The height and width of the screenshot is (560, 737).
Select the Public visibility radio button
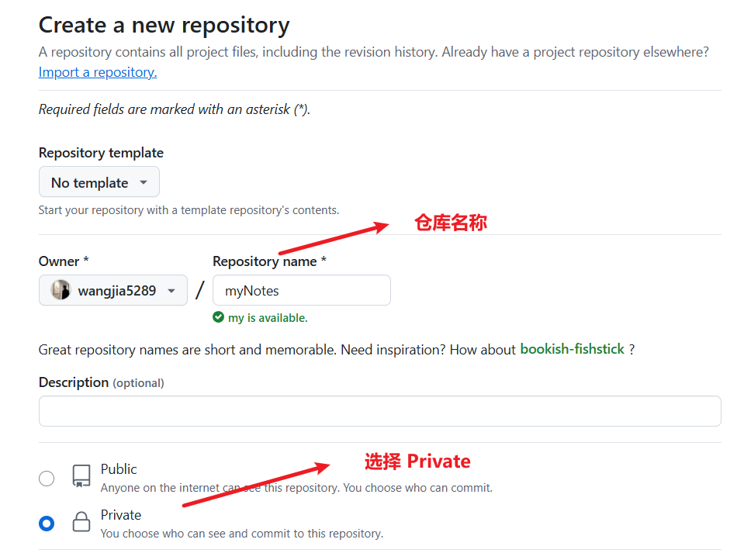(47, 478)
